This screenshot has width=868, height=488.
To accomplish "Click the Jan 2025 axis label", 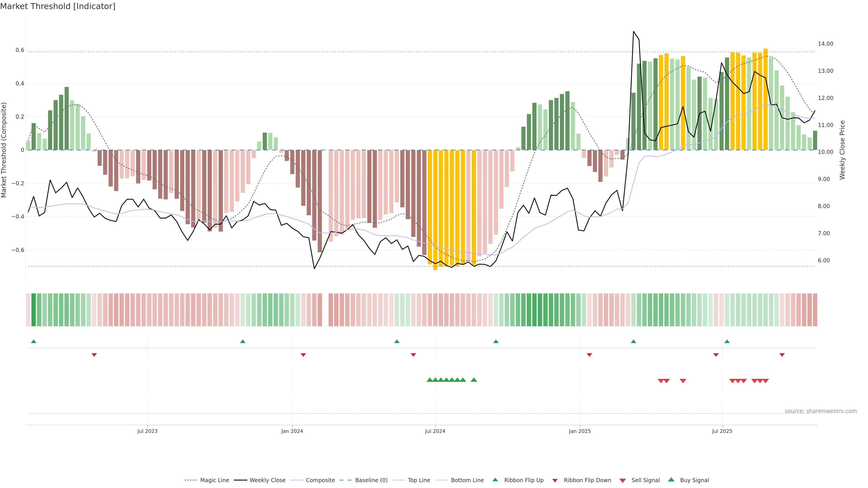I will pyautogui.click(x=580, y=431).
